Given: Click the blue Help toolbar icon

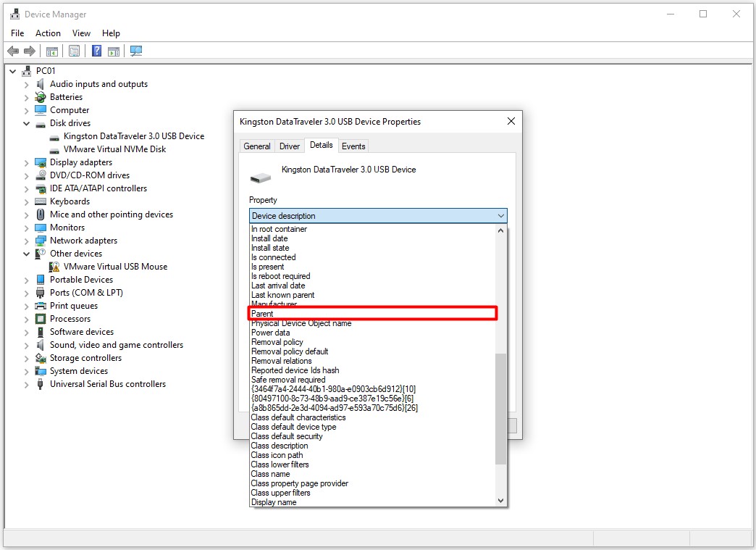Looking at the screenshot, I should tap(96, 51).
